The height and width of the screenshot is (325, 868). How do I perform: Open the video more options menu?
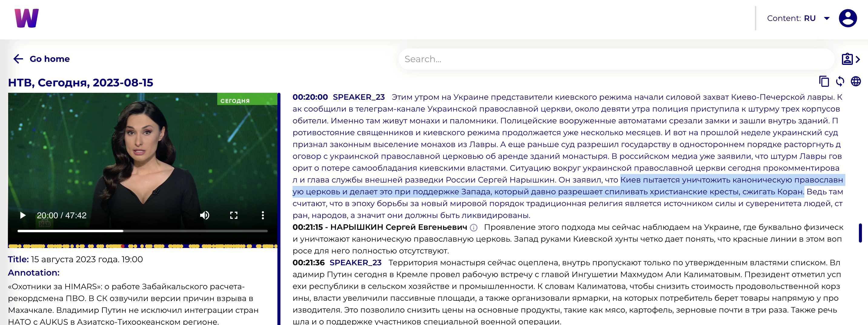tap(263, 215)
